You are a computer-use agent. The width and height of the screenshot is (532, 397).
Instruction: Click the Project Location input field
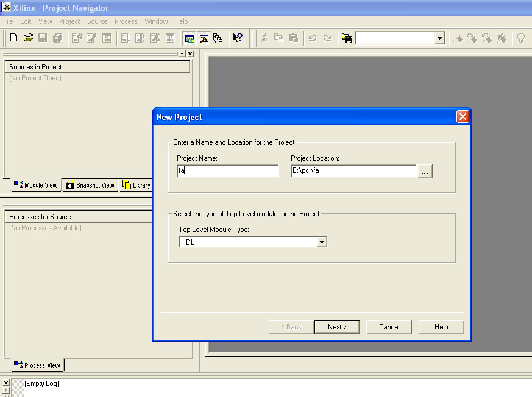(353, 171)
